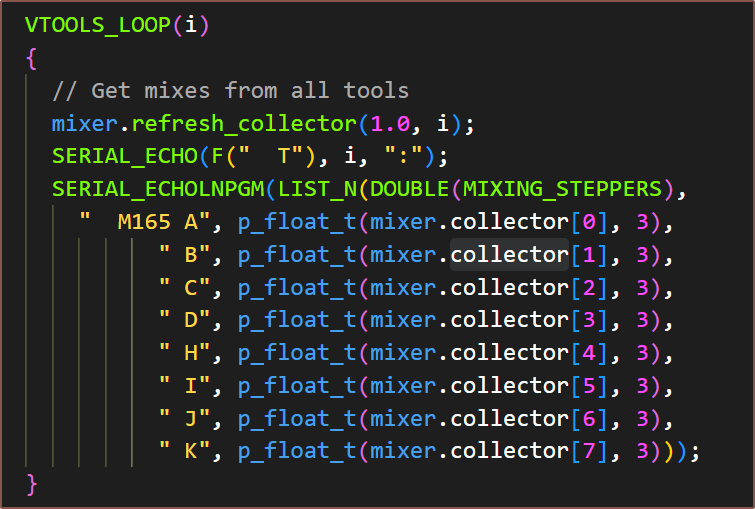Click the closing pink curly brace

coord(31,484)
